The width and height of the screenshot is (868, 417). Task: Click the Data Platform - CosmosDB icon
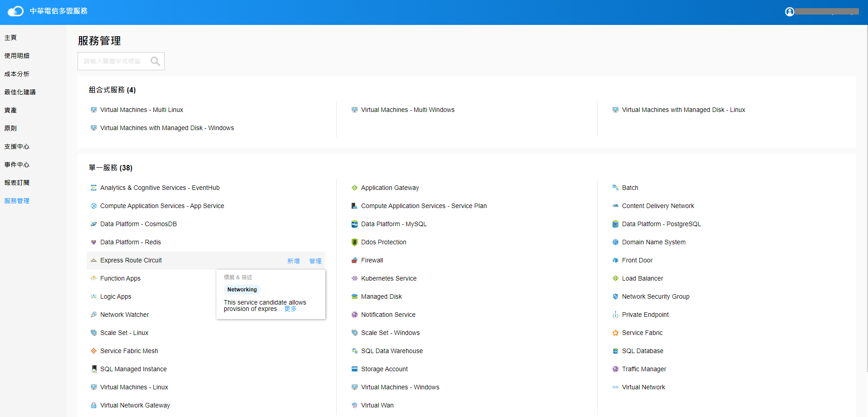tap(93, 224)
